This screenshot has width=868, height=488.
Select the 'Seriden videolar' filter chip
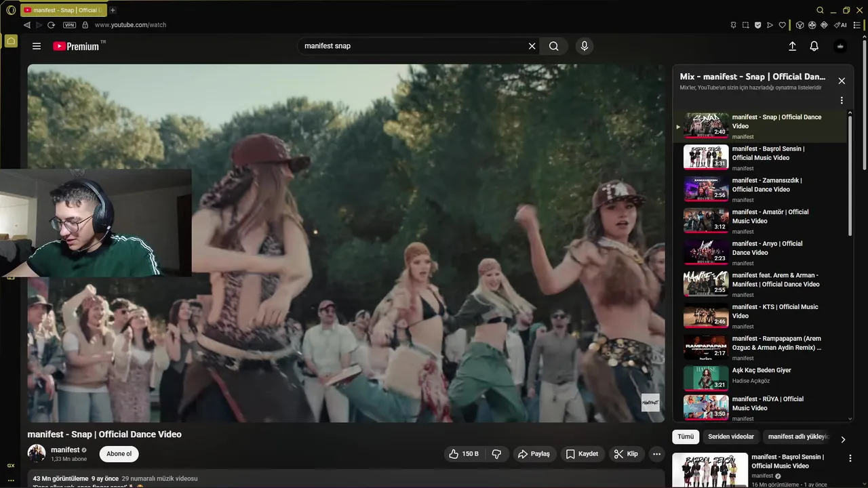731,436
